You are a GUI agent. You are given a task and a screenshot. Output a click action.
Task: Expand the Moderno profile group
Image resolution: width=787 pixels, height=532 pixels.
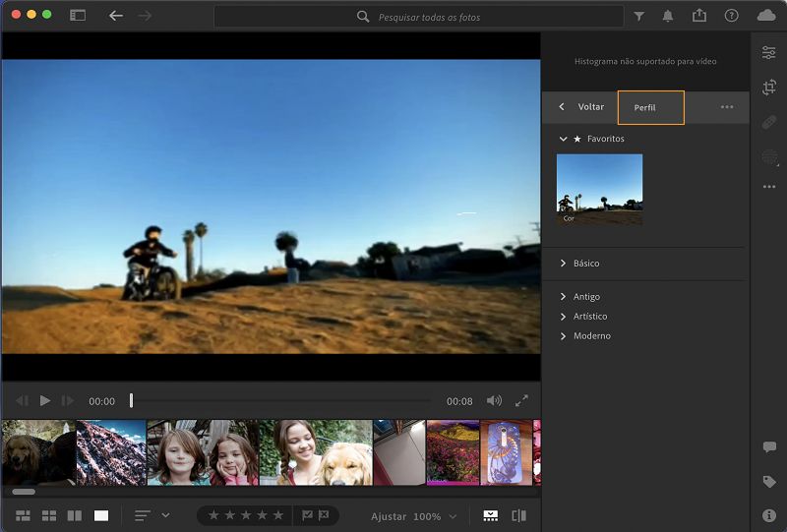(563, 335)
